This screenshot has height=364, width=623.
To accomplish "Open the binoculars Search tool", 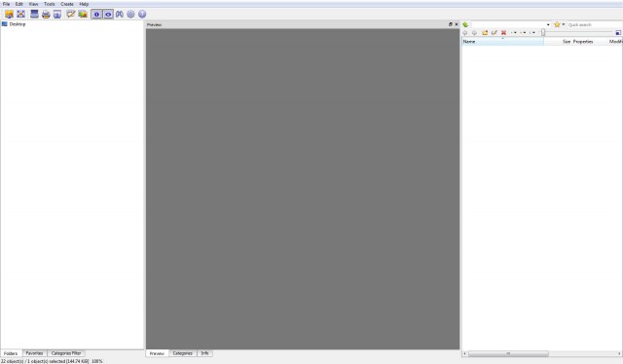I will tap(119, 15).
